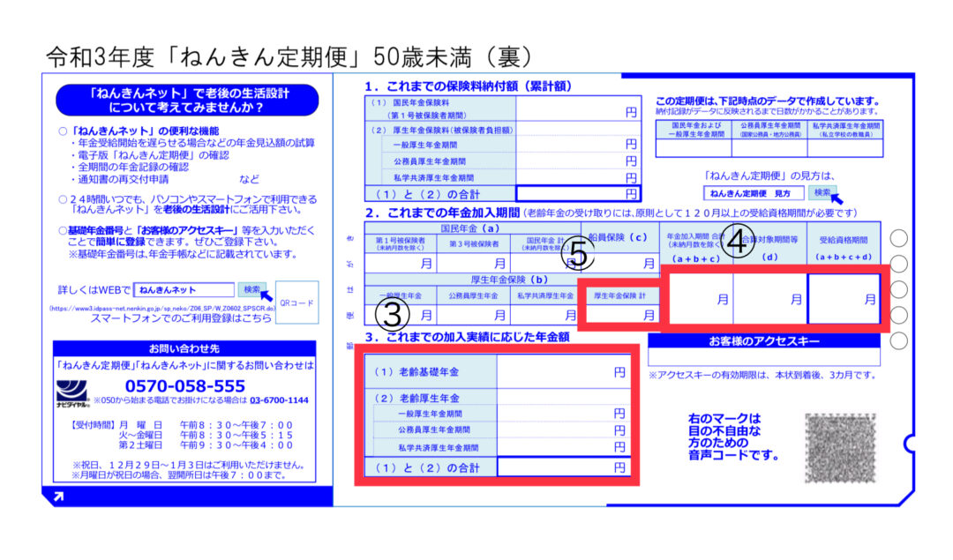Click the circled number ⑤ marker
The height and width of the screenshot is (560, 953).
coord(578,254)
